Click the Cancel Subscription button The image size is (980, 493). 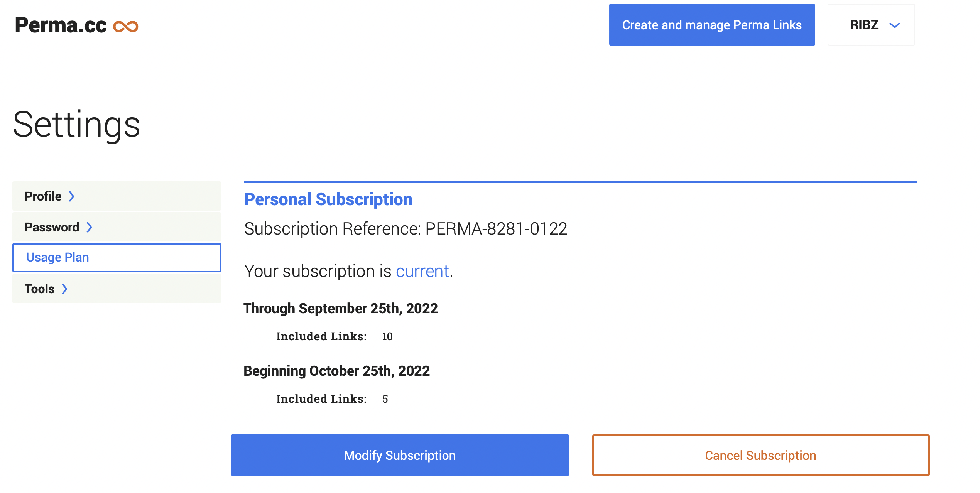[x=760, y=455]
